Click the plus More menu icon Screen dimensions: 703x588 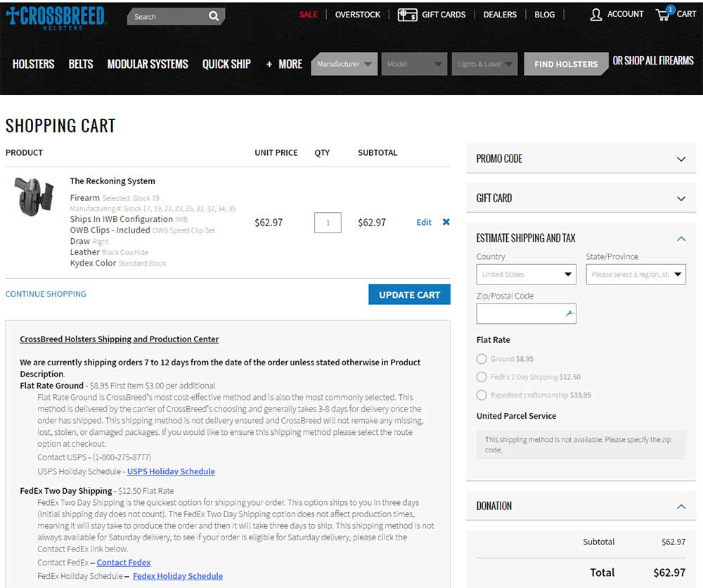tap(269, 65)
